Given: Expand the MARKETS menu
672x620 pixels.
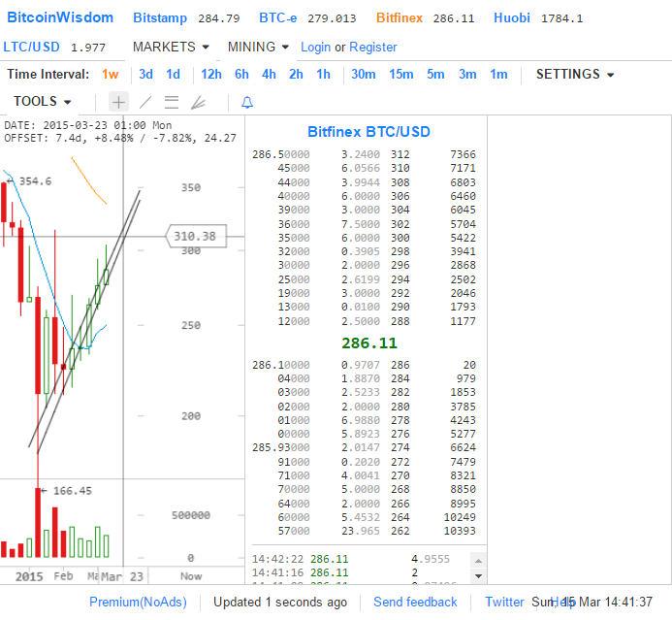Looking at the screenshot, I should 171,47.
